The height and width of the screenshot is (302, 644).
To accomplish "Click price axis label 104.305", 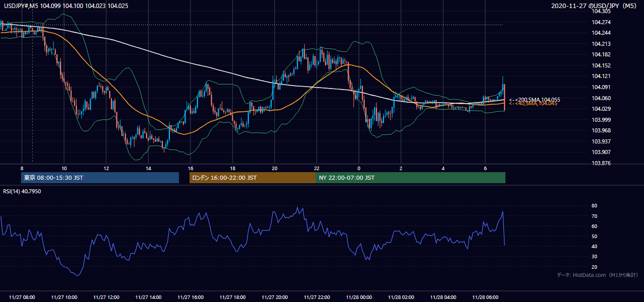I will 601,11.
